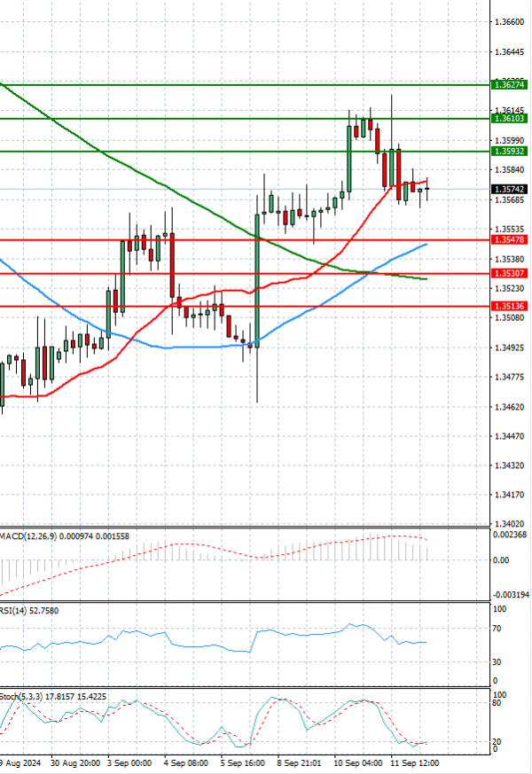This screenshot has width=532, height=774.
Task: Click the 1.34170 price axis value
Action: tap(509, 495)
